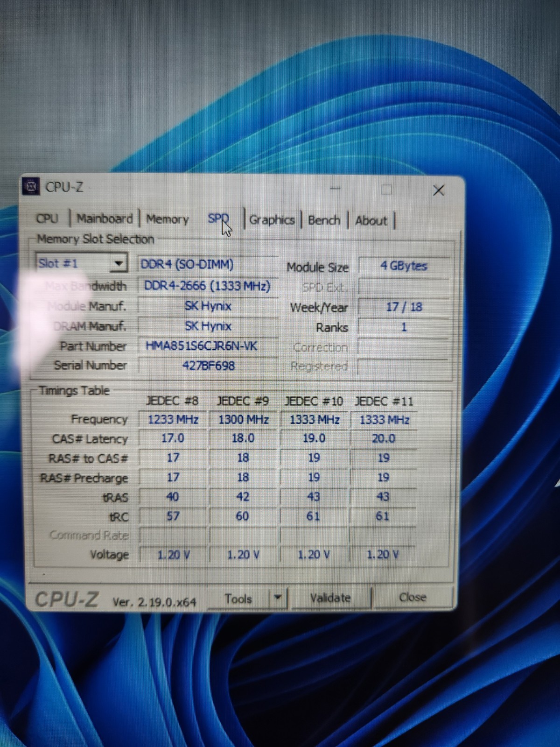The height and width of the screenshot is (747, 560).
Task: Click the Ranks value 1
Action: [x=404, y=327]
